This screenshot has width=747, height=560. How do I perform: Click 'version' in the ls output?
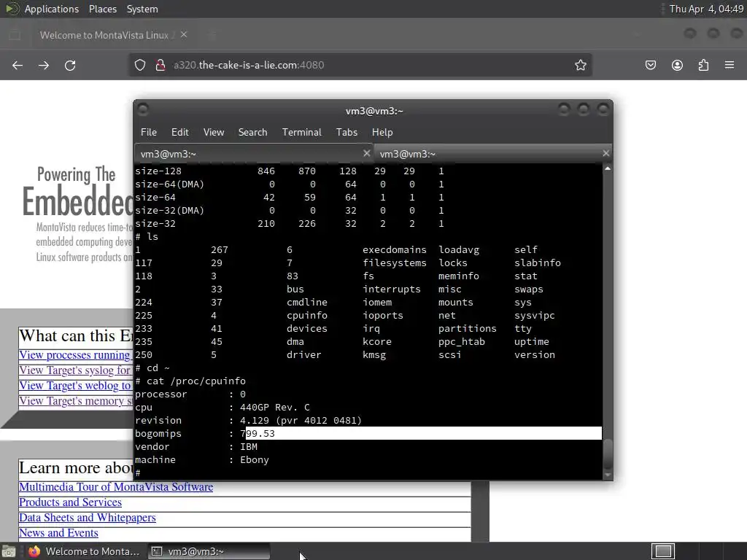(535, 355)
